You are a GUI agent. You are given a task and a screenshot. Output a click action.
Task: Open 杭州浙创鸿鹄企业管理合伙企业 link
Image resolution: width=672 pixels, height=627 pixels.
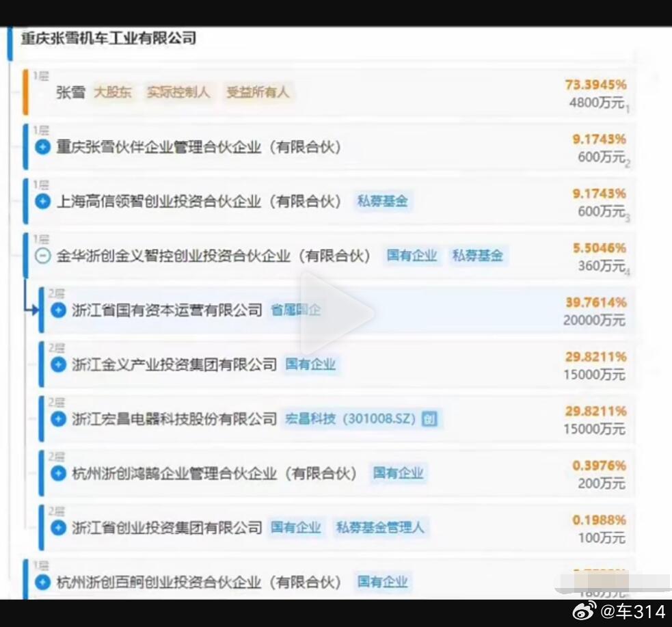coord(214,473)
